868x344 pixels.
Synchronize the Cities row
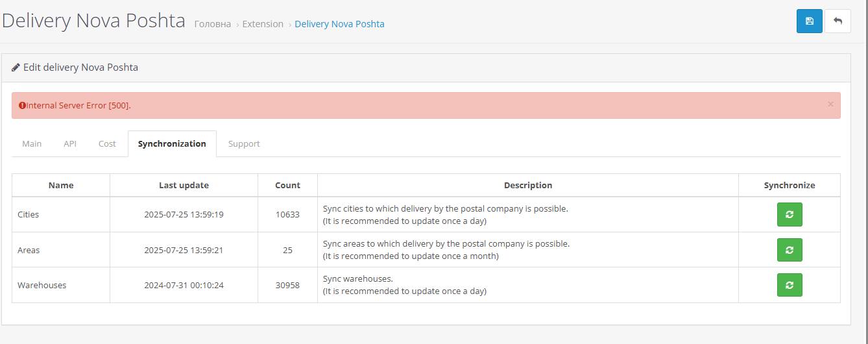tap(790, 214)
